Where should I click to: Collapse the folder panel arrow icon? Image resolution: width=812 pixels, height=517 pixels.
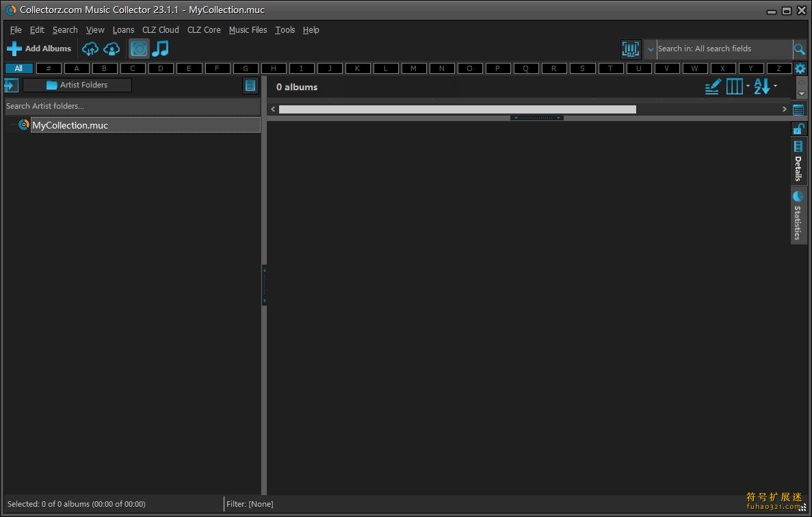pos(11,85)
